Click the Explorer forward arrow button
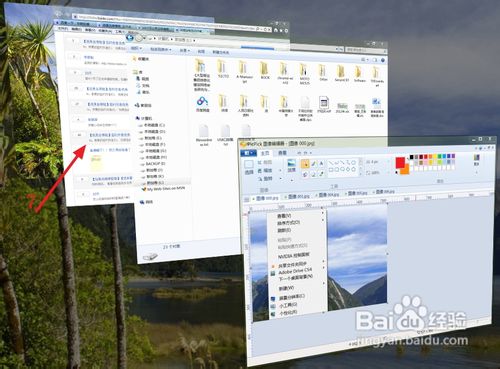Screen dimensions: 500x369 click(x=139, y=38)
